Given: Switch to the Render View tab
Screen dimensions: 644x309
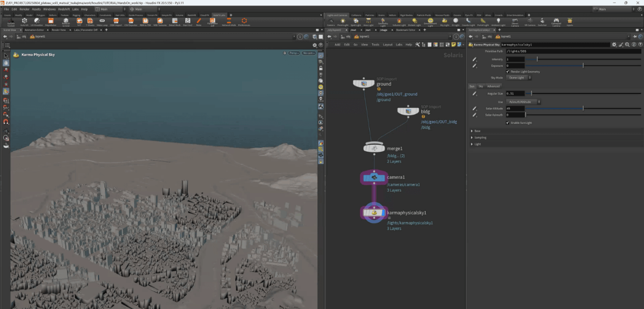Looking at the screenshot, I should tap(59, 30).
